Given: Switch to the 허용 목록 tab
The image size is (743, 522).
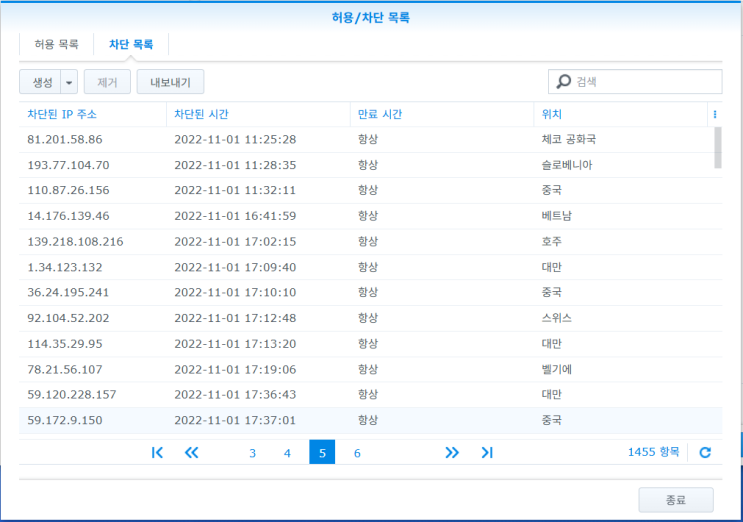Looking at the screenshot, I should (x=56, y=45).
